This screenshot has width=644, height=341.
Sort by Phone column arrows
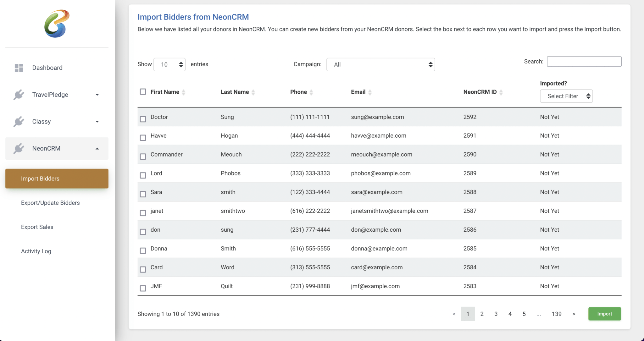(311, 92)
